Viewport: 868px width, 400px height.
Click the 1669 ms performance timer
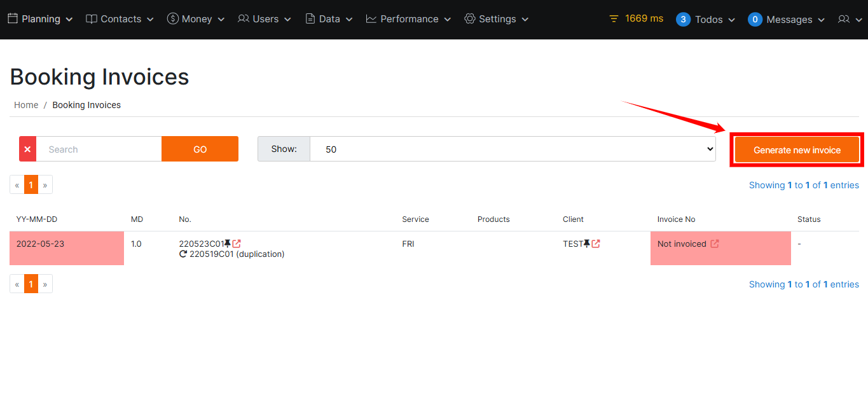pos(636,18)
